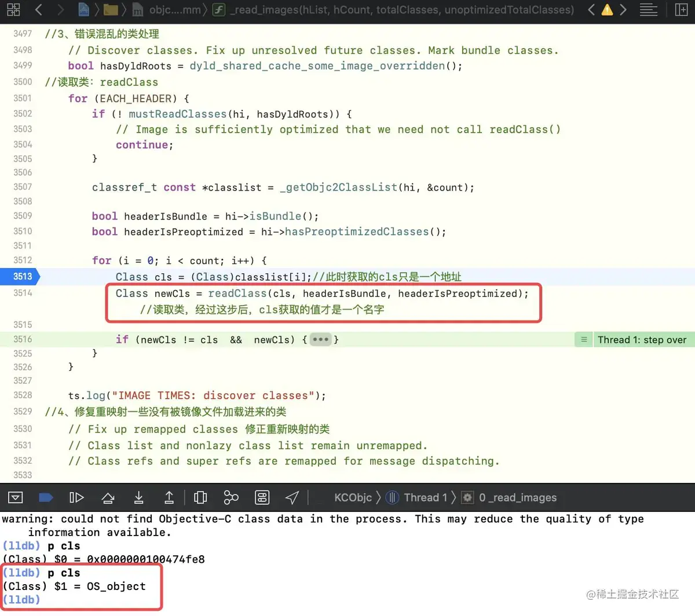Click the console warning about Objective-C class data
The image size is (695, 616).
(x=323, y=526)
